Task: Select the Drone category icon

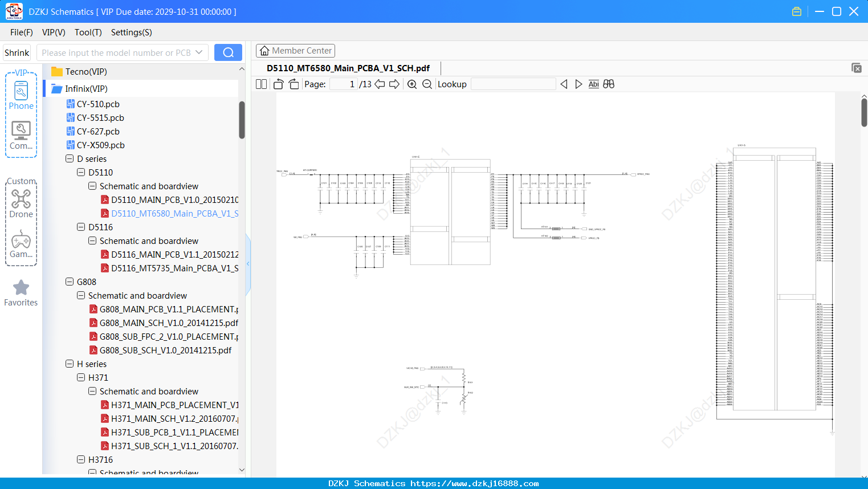Action: (x=21, y=203)
